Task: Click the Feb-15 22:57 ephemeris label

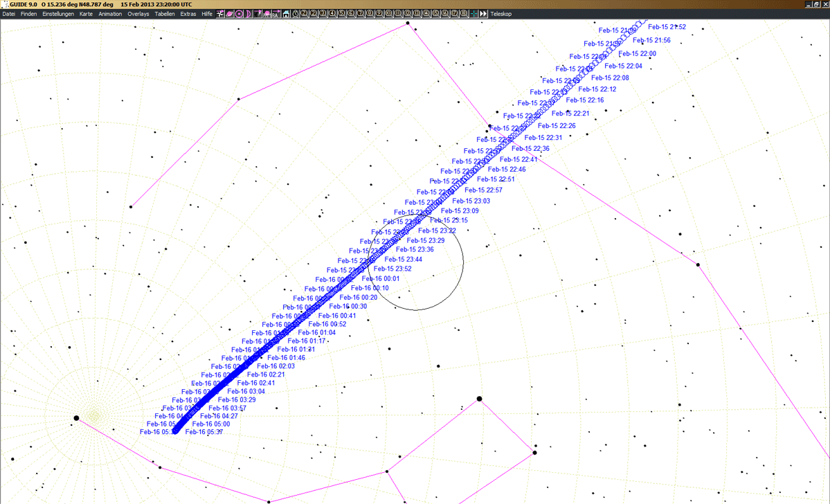Action: 483,190
